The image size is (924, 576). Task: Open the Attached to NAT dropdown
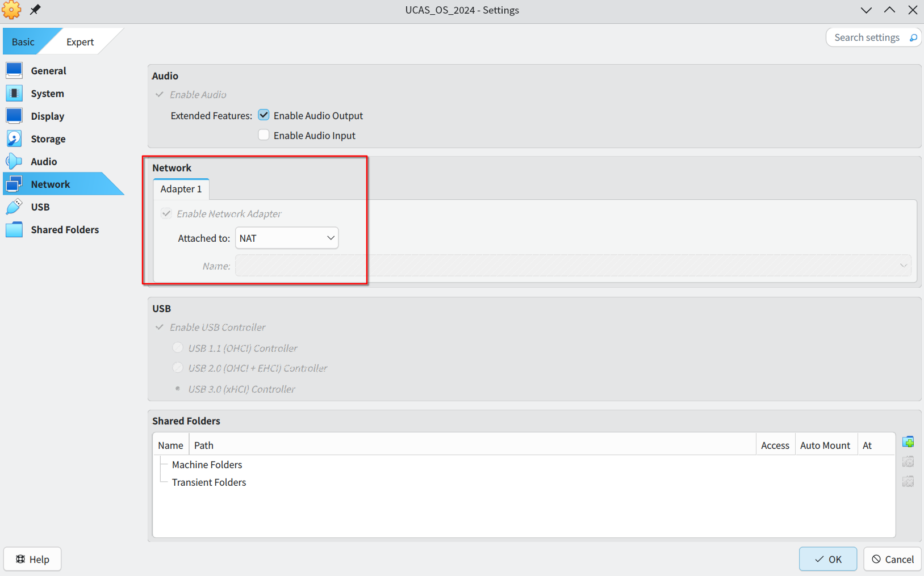pos(287,238)
